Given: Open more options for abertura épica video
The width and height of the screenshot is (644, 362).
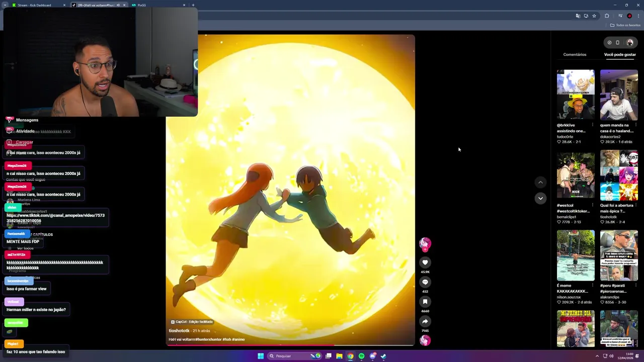Looking at the screenshot, I should [635, 206].
